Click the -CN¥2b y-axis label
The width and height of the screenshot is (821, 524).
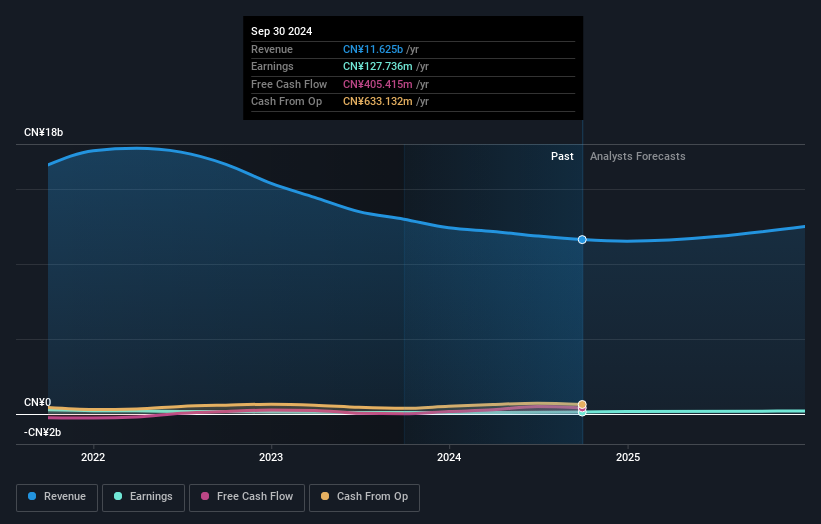tap(42, 432)
